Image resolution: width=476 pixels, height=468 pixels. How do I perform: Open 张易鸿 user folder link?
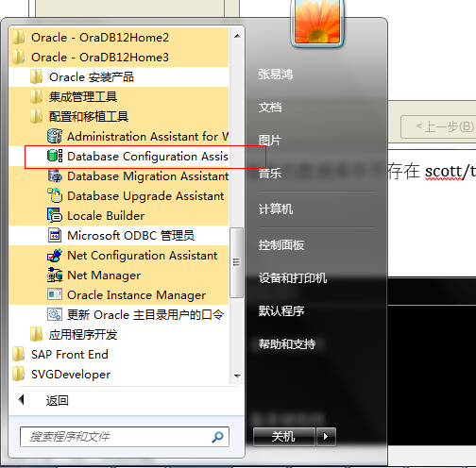276,75
